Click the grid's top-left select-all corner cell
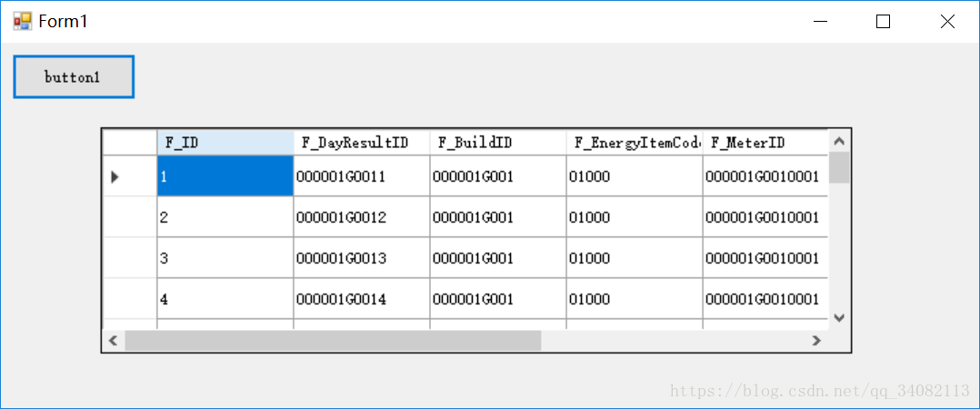 (x=130, y=143)
